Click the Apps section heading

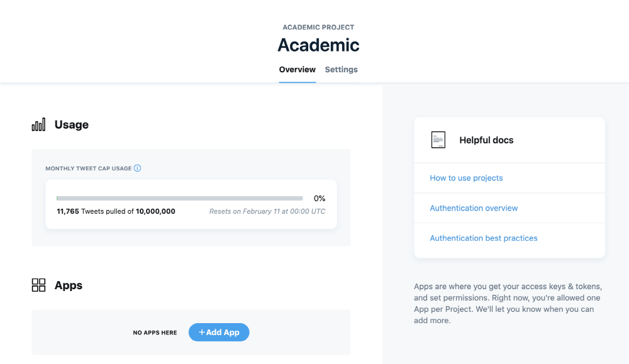tap(69, 285)
